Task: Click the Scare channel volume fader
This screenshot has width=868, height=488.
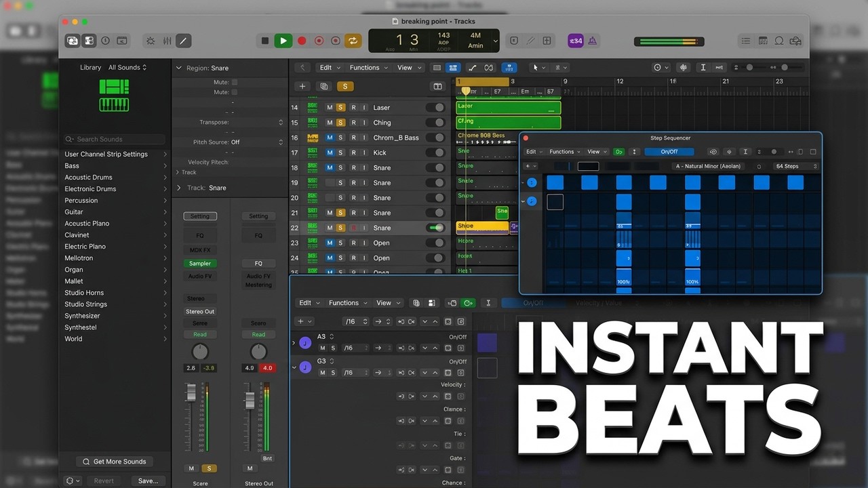Action: coord(191,392)
